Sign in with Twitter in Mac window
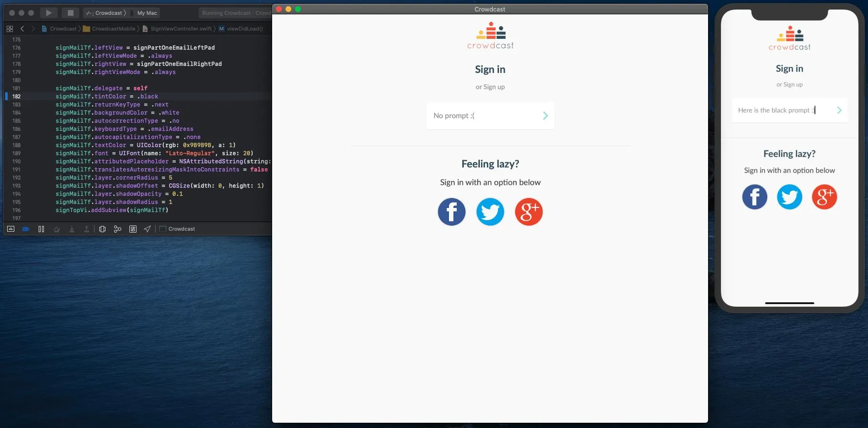The height and width of the screenshot is (428, 868). pyautogui.click(x=490, y=212)
